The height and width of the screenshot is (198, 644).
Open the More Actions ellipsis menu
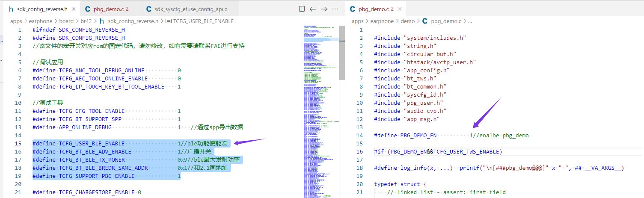[x=335, y=9]
